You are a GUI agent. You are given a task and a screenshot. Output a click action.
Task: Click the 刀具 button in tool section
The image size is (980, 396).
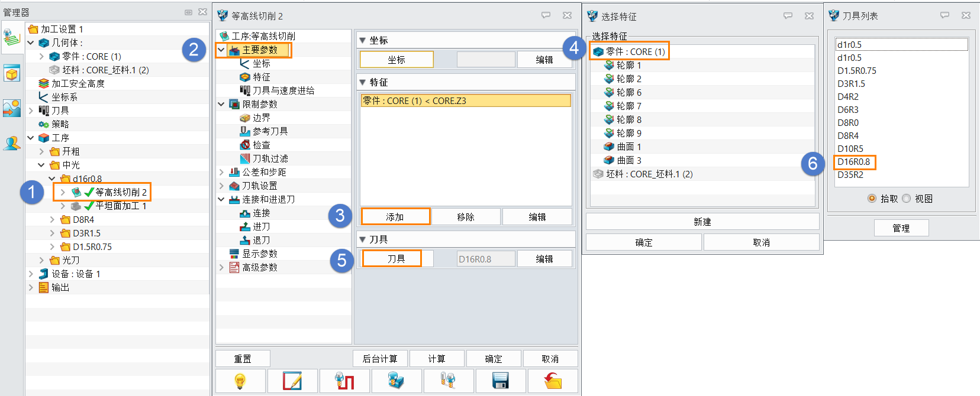(396, 259)
